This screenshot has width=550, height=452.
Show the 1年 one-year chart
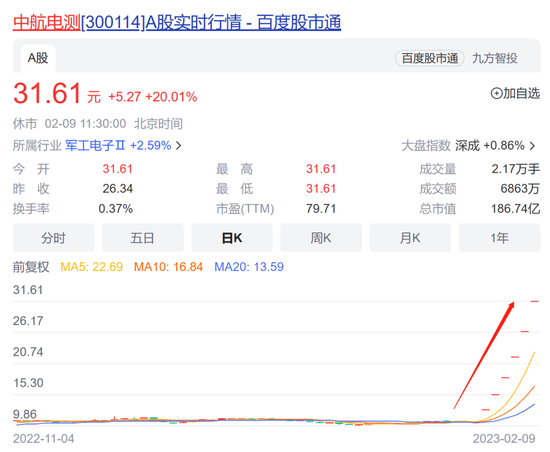[x=499, y=238]
